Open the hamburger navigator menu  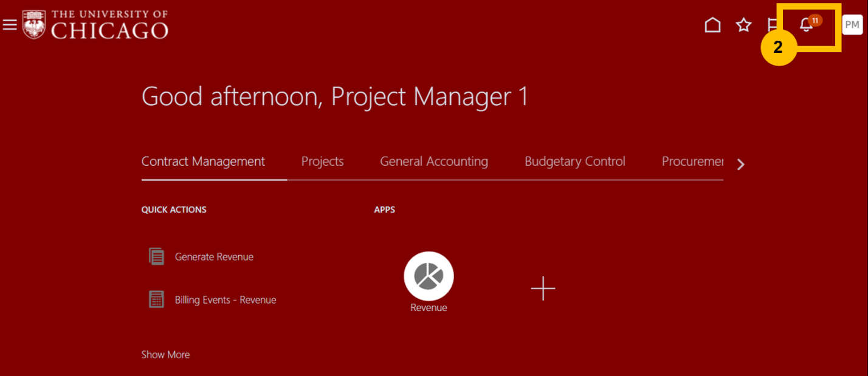click(10, 25)
